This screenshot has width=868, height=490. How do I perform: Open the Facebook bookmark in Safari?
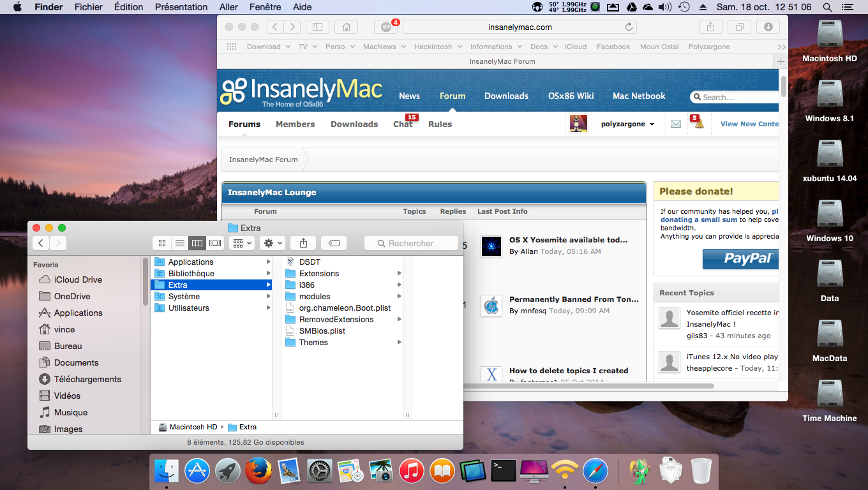click(613, 47)
